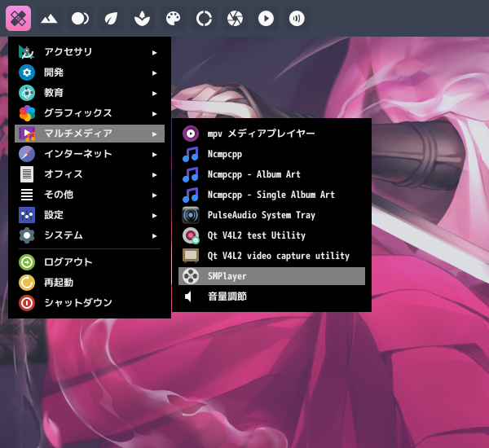Expand the インターネット submenu arrow
Screen dimensions: 489x448
pyautogui.click(x=154, y=154)
